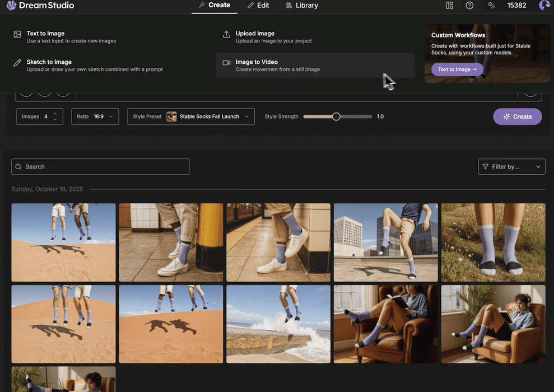554x392 pixels.
Task: Open first-row thumbnail of two people jumping on dune
Action: point(64,242)
